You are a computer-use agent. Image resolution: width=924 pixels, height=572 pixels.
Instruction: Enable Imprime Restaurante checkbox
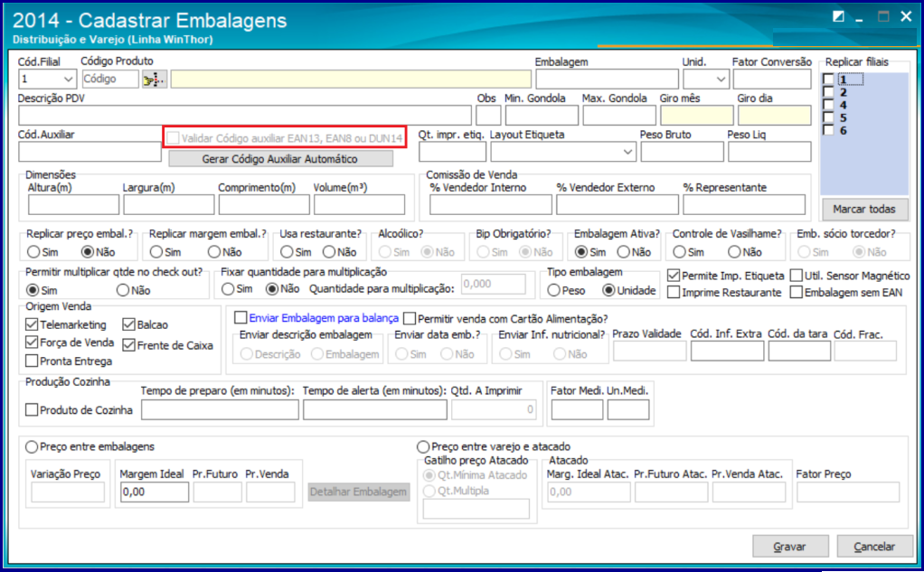click(x=674, y=292)
